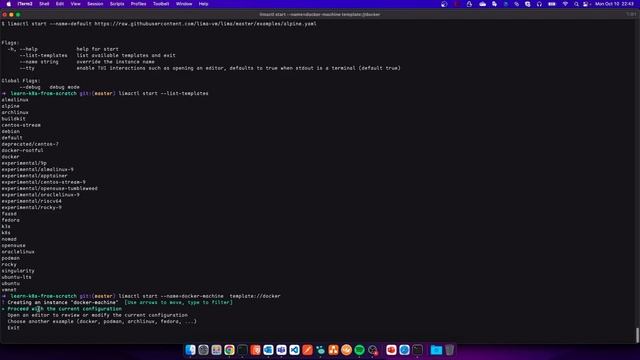640x360 pixels.
Task: Click 'buildkit' in the templates list
Action: point(13,119)
